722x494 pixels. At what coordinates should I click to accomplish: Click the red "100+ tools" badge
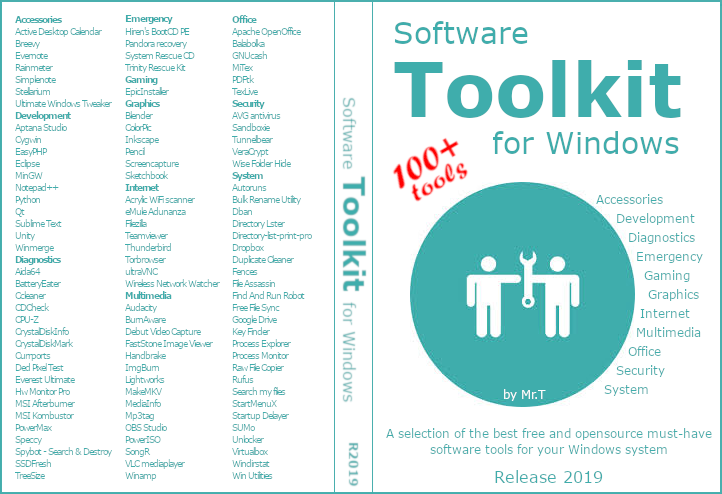(x=430, y=170)
